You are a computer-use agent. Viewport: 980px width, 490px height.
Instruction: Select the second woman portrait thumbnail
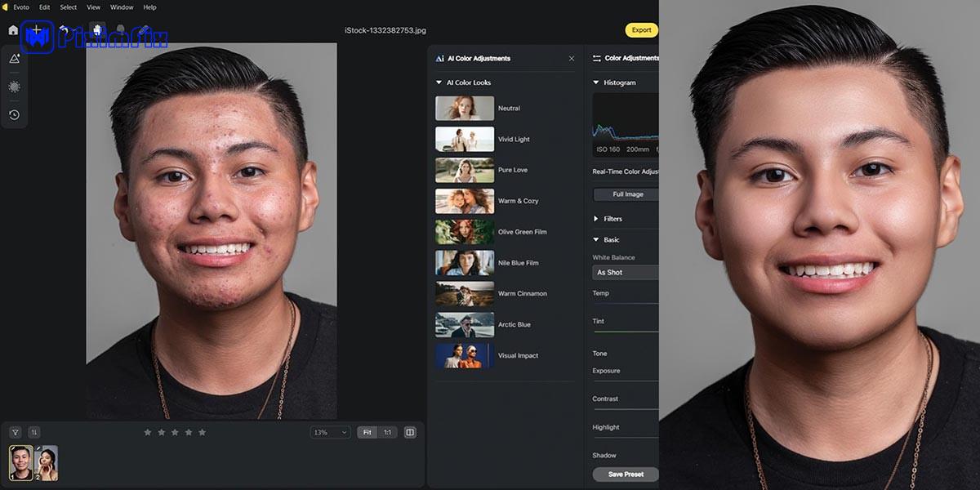tap(47, 463)
